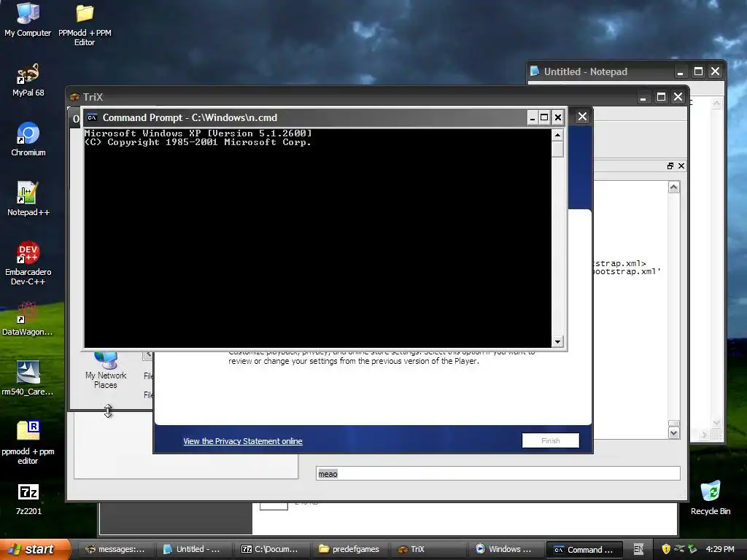Open the View the Privacy Statement online link
Screen dimensions: 747x560
coord(242,441)
